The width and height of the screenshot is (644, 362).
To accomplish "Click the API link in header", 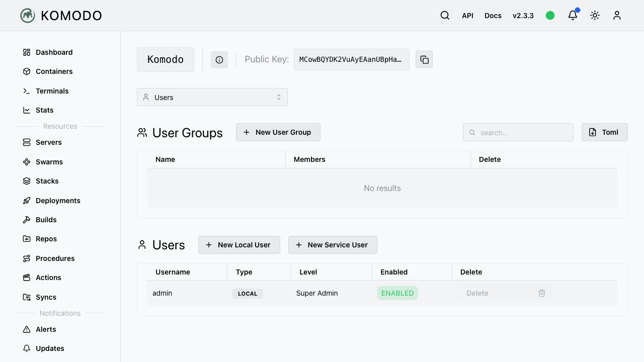I will pyautogui.click(x=468, y=16).
